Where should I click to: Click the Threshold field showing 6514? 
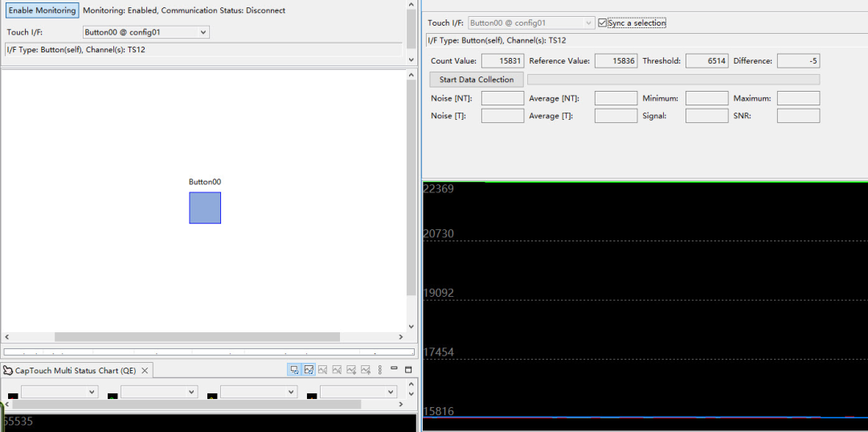[707, 61]
